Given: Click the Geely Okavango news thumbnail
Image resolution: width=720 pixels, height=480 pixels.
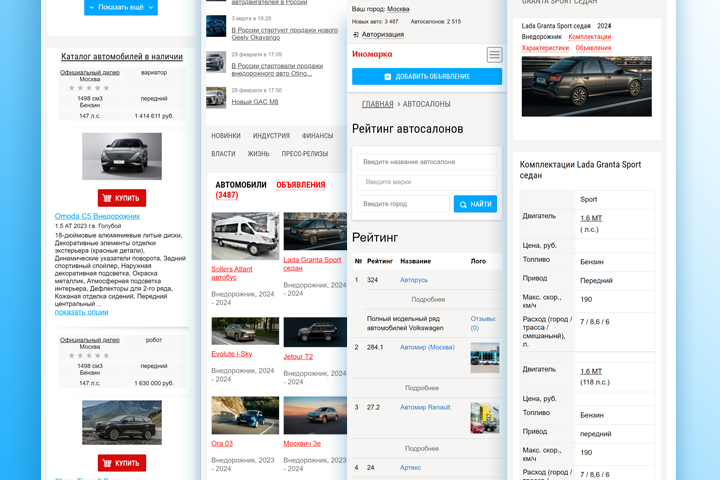Looking at the screenshot, I should pyautogui.click(x=216, y=26).
